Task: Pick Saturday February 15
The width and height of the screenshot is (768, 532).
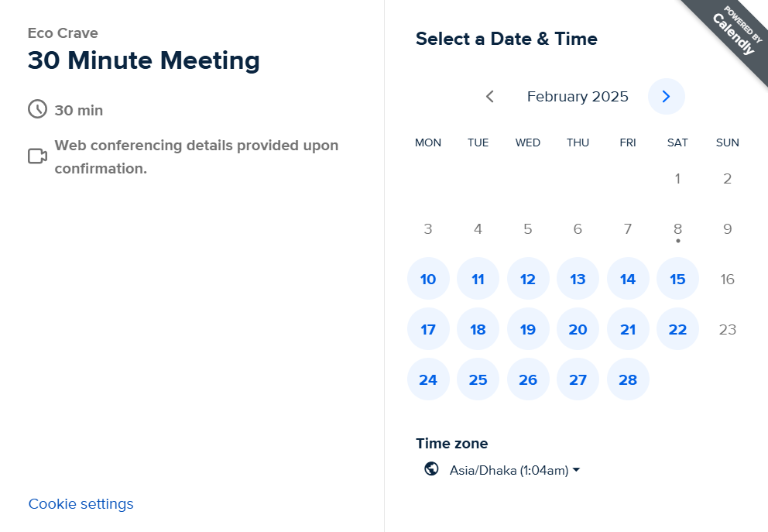Action: (x=677, y=279)
